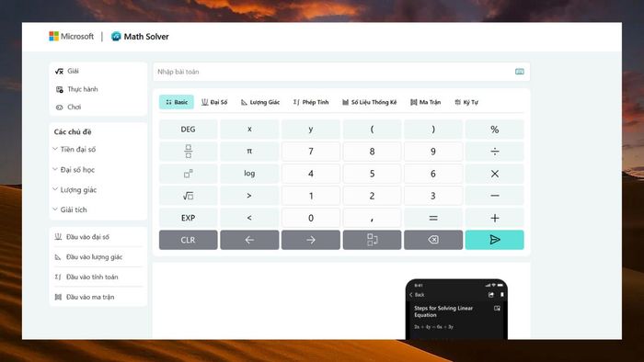Click the comma key
Screen dimensions: 644x362
[x=372, y=218]
